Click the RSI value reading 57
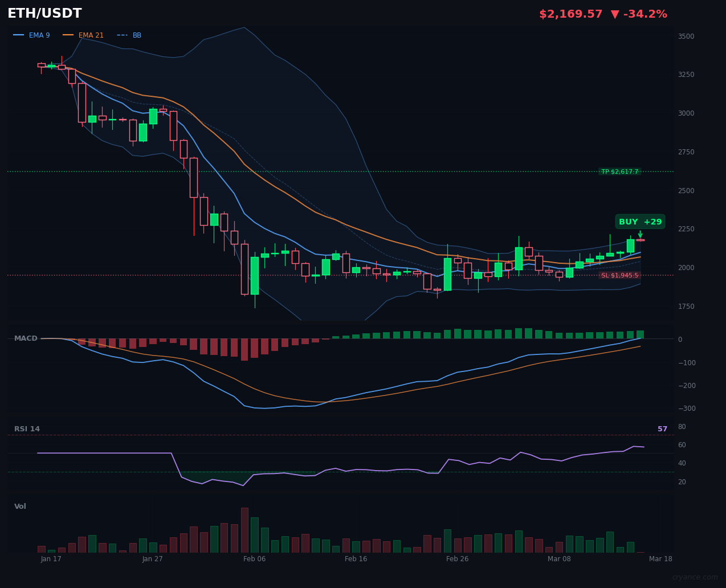726x588 pixels. pyautogui.click(x=662, y=428)
